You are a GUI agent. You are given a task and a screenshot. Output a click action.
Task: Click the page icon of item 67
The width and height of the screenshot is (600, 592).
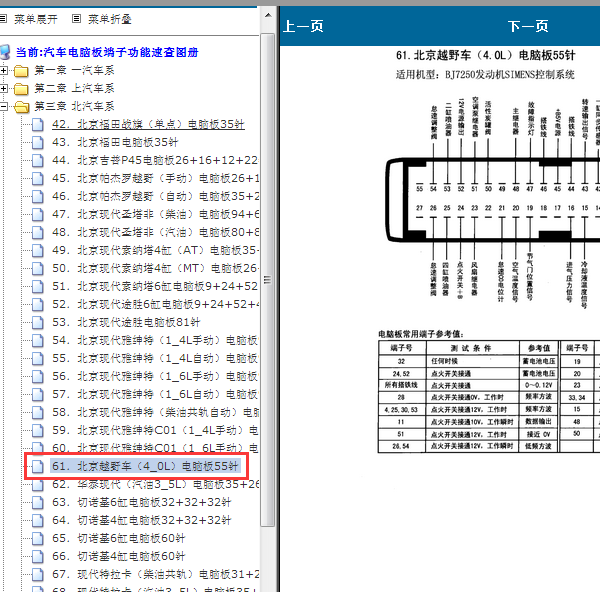(38, 574)
